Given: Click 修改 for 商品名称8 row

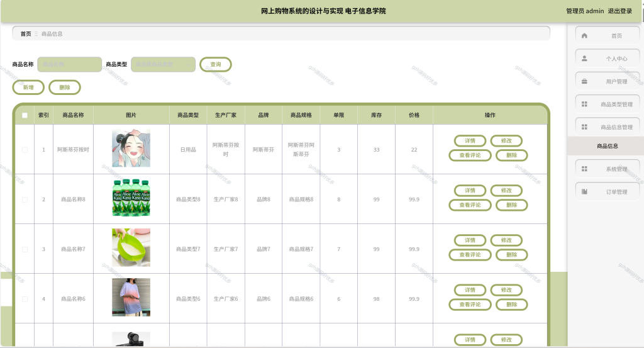Looking at the screenshot, I should [x=506, y=191].
